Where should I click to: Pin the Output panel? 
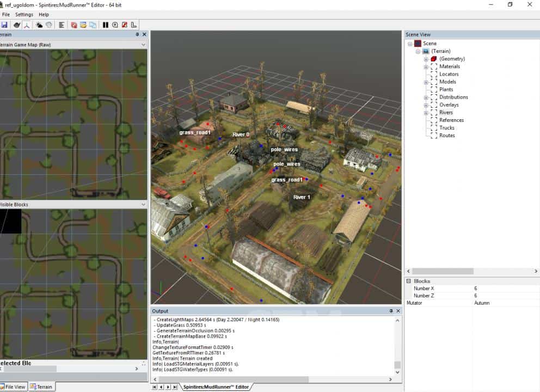[391, 311]
